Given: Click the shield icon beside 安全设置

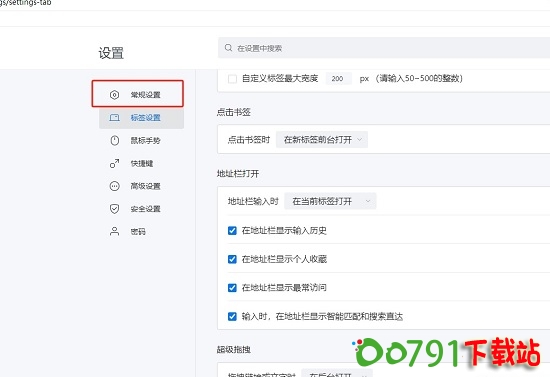Looking at the screenshot, I should pos(114,209).
